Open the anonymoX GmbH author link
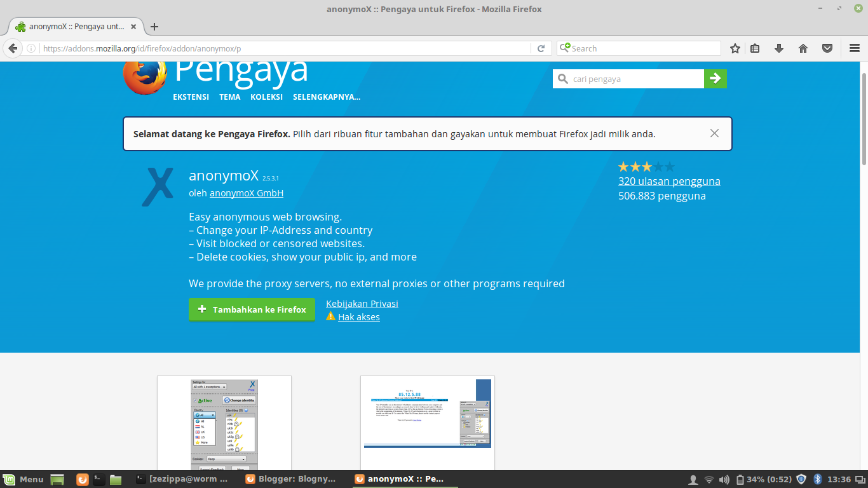This screenshot has height=488, width=868. 247,193
